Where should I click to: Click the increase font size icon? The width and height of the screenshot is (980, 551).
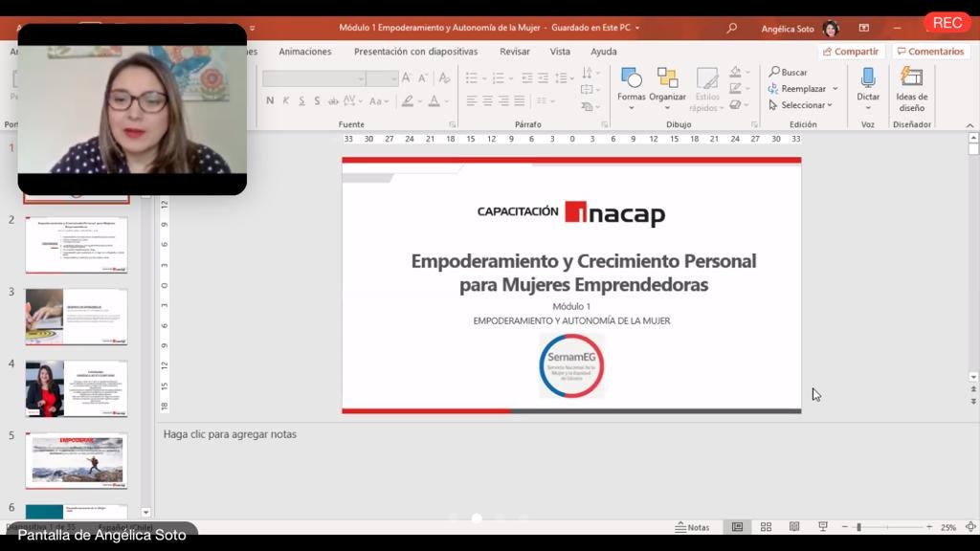pyautogui.click(x=406, y=78)
